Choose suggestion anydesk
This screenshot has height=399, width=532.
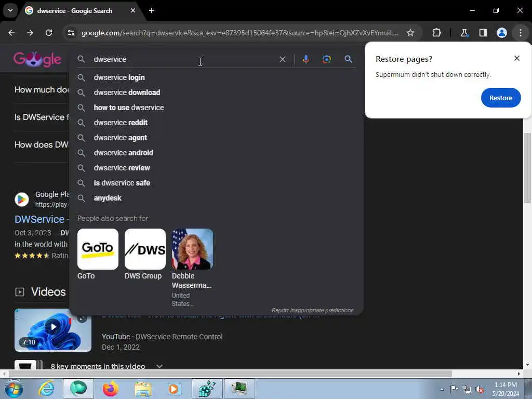coord(216,198)
